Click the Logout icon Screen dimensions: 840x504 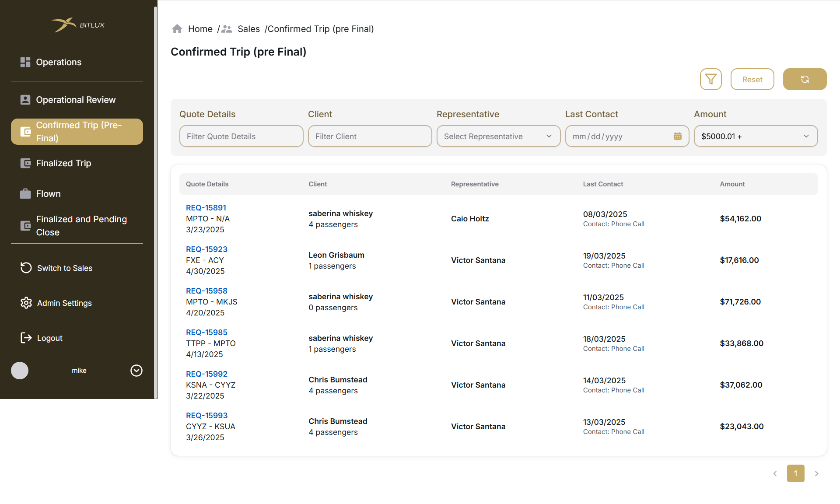26,338
